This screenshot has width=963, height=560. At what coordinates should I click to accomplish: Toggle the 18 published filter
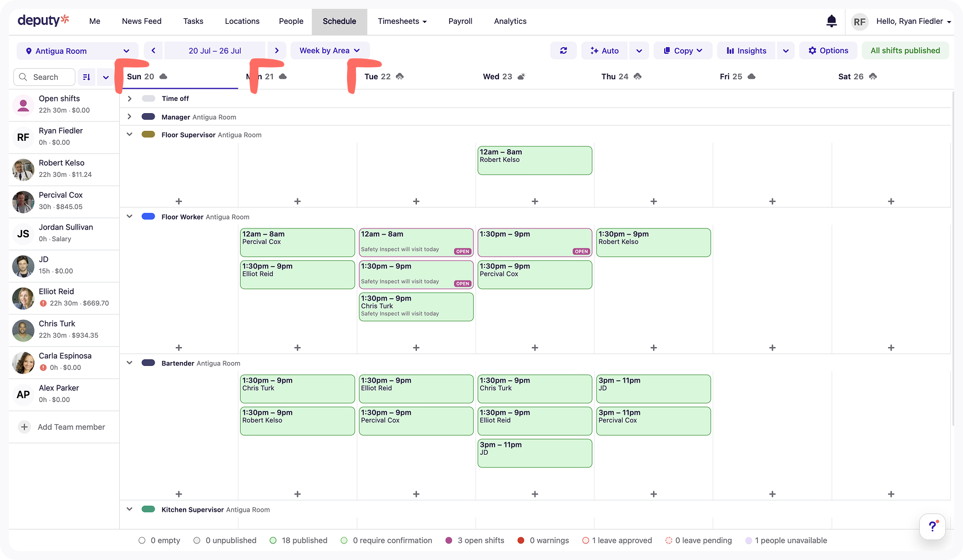pos(298,541)
